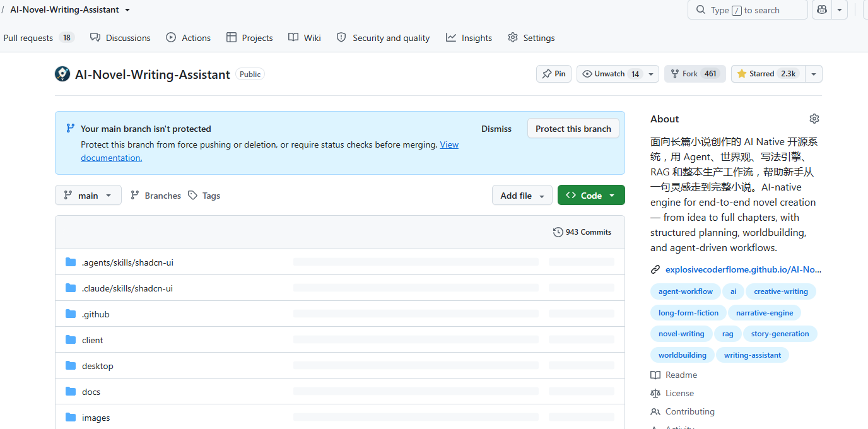Screen dimensions: 868x429
Task: Open the Add file dropdown
Action: pyautogui.click(x=522, y=196)
